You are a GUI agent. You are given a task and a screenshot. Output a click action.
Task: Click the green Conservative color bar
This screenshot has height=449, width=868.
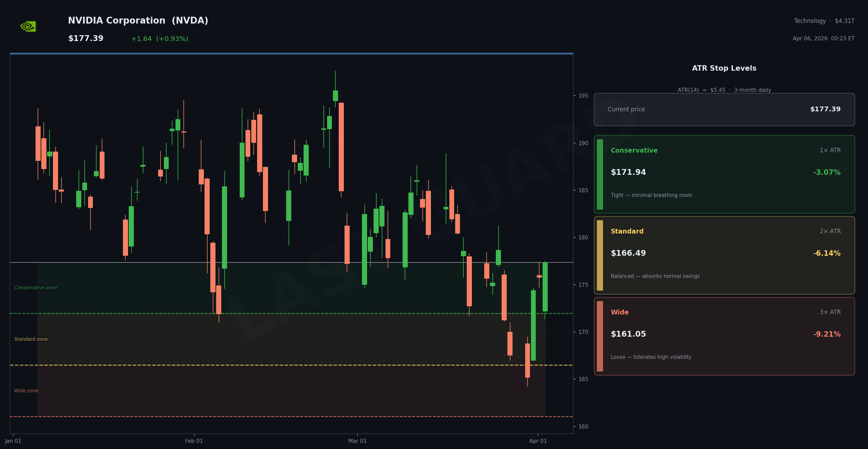pyautogui.click(x=600, y=174)
